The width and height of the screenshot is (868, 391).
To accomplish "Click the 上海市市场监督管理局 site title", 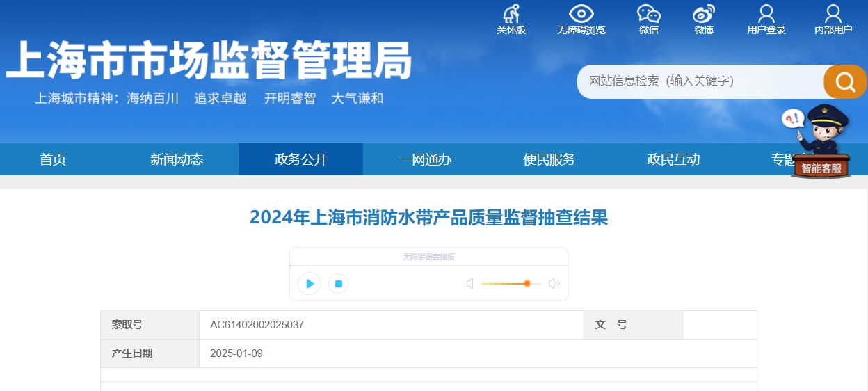I will [209, 60].
